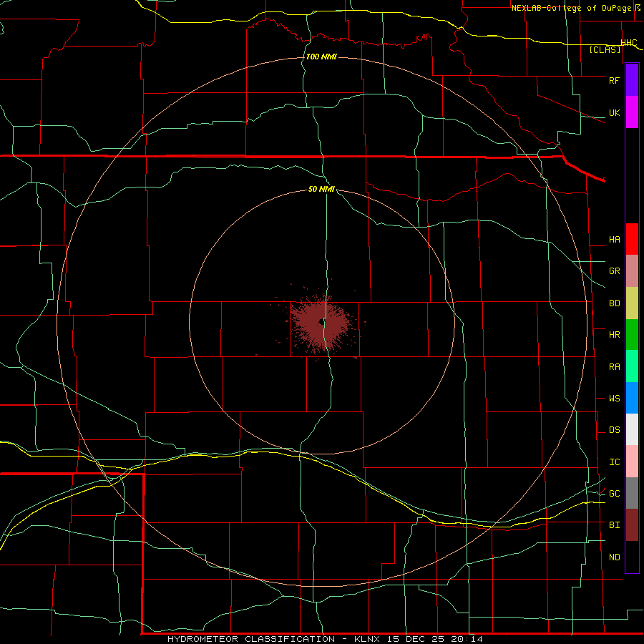Click the HA legend label
Screen dimensions: 644x644
click(614, 239)
